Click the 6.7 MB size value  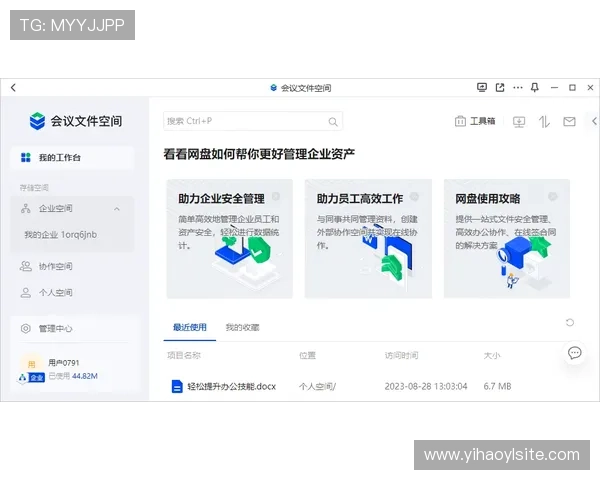click(x=497, y=387)
